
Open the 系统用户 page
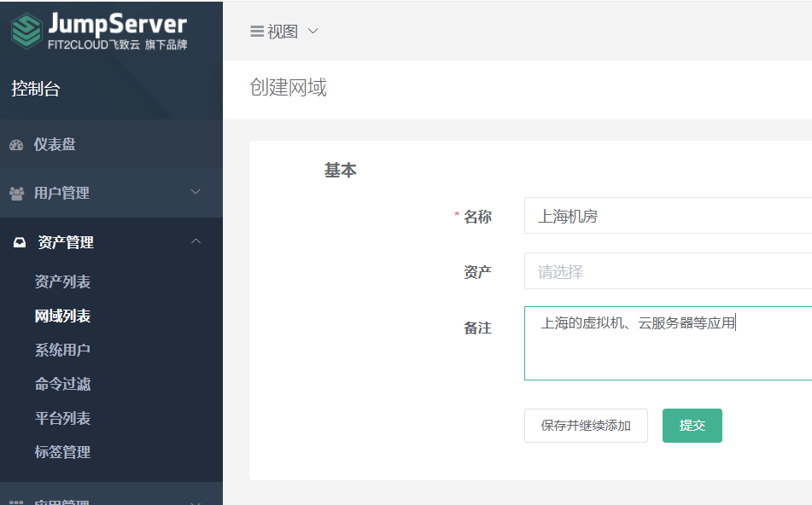tap(62, 350)
